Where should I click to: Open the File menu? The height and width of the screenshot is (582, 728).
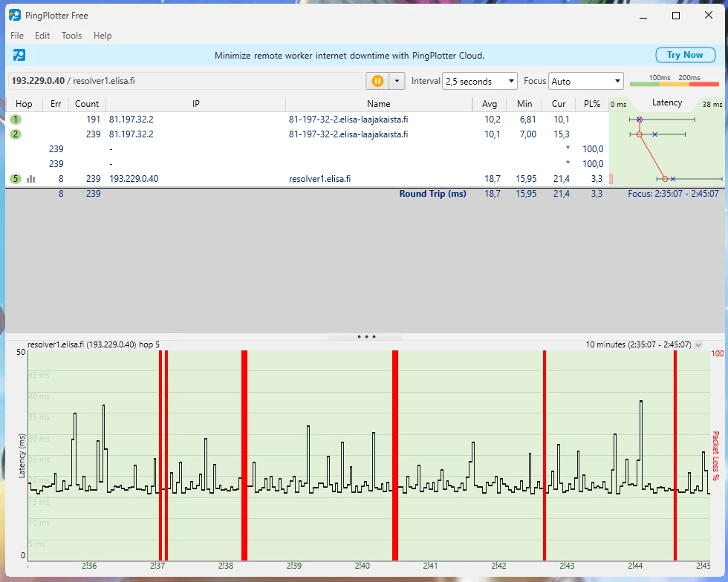coord(16,36)
